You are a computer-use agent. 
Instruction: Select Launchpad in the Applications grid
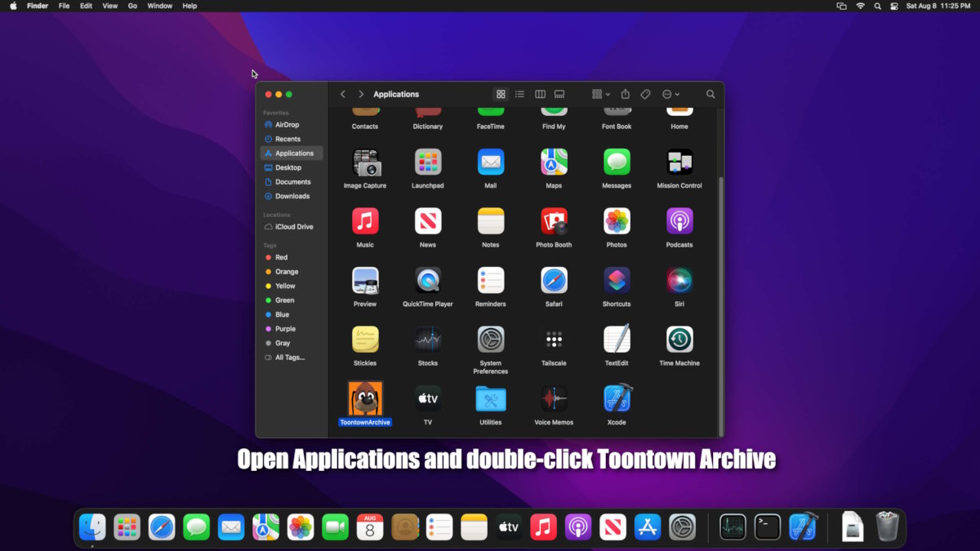click(428, 162)
